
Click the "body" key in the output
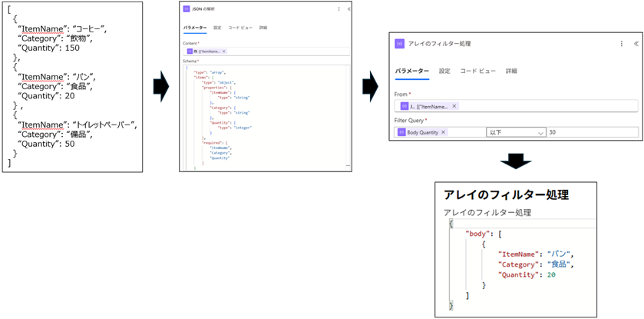(478, 233)
